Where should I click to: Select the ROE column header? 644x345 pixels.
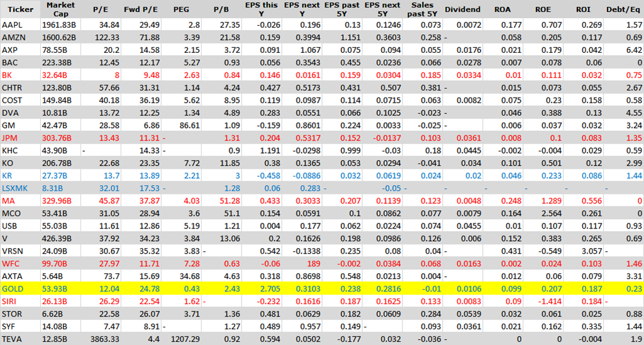point(544,9)
